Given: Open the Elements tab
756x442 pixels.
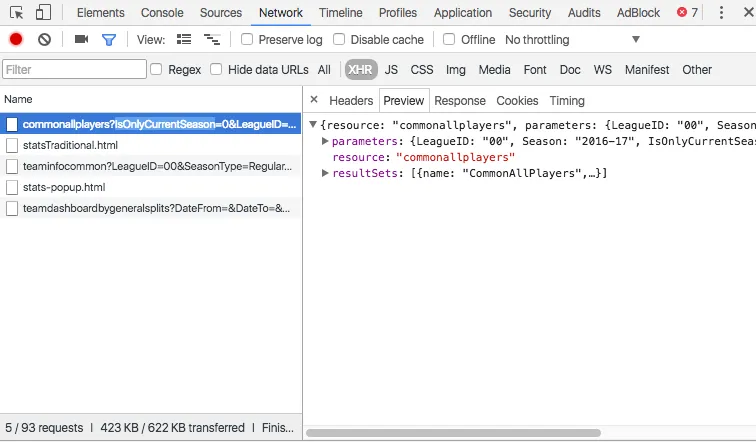Looking at the screenshot, I should [x=101, y=13].
